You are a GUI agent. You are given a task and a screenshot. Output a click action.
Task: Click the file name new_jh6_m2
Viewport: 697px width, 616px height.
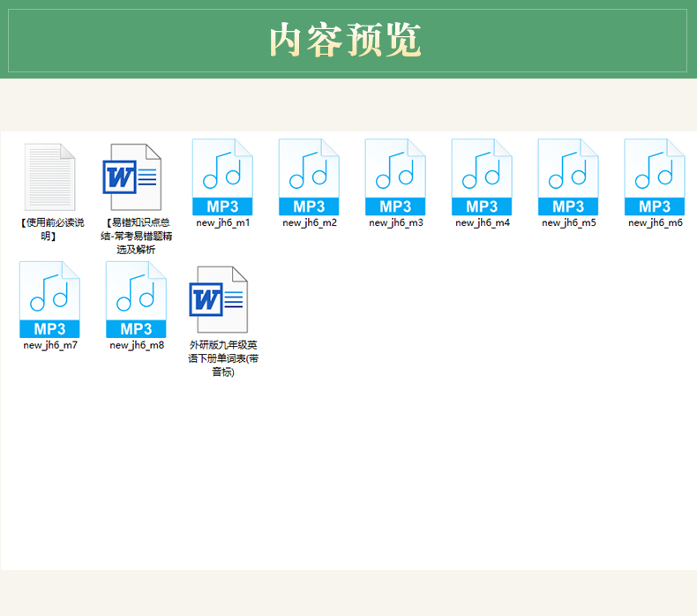click(x=310, y=222)
